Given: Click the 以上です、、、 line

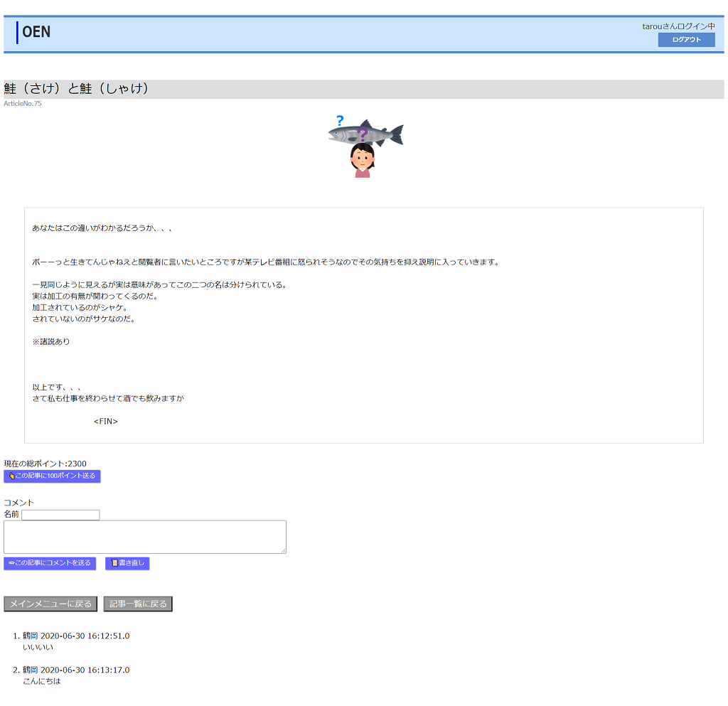Looking at the screenshot, I should point(57,387).
